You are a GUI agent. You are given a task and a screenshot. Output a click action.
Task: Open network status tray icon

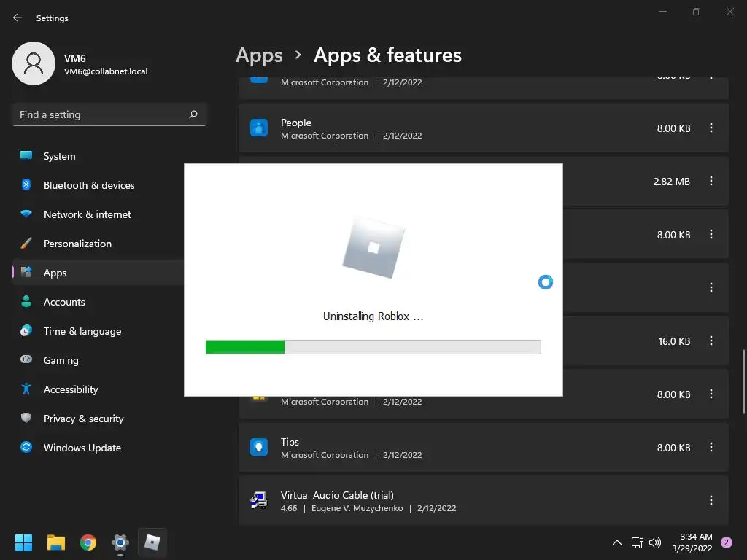click(x=637, y=542)
